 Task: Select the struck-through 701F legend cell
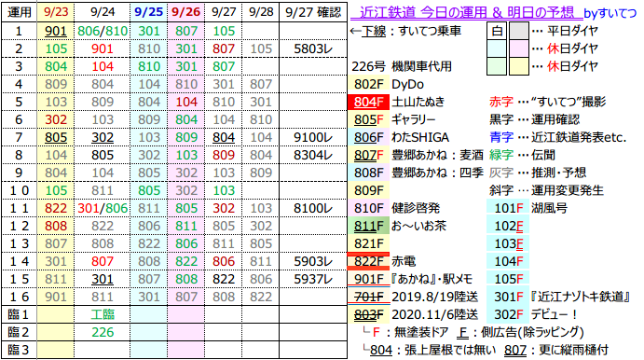click(368, 297)
